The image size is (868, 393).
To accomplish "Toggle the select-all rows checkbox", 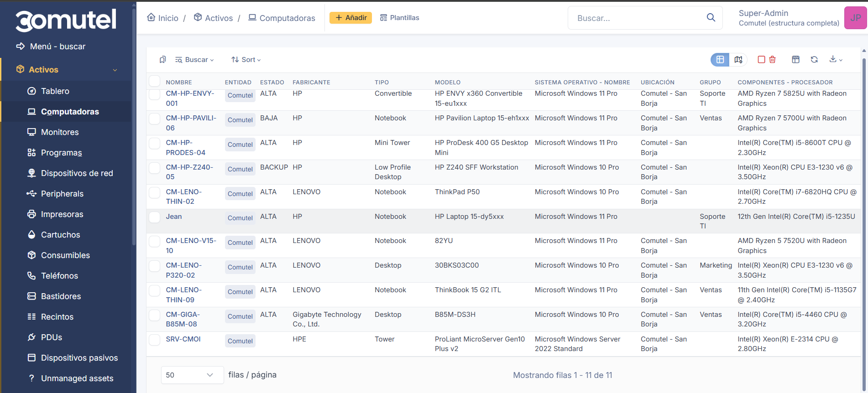I will tap(155, 81).
